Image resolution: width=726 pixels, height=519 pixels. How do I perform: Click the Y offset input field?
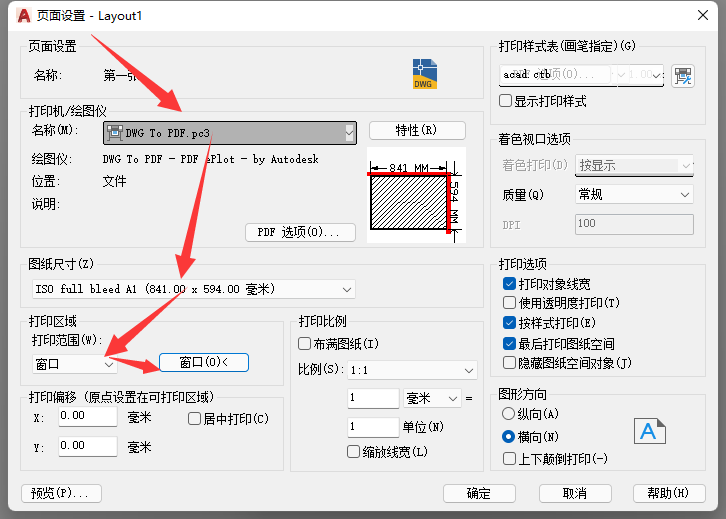[x=88, y=446]
